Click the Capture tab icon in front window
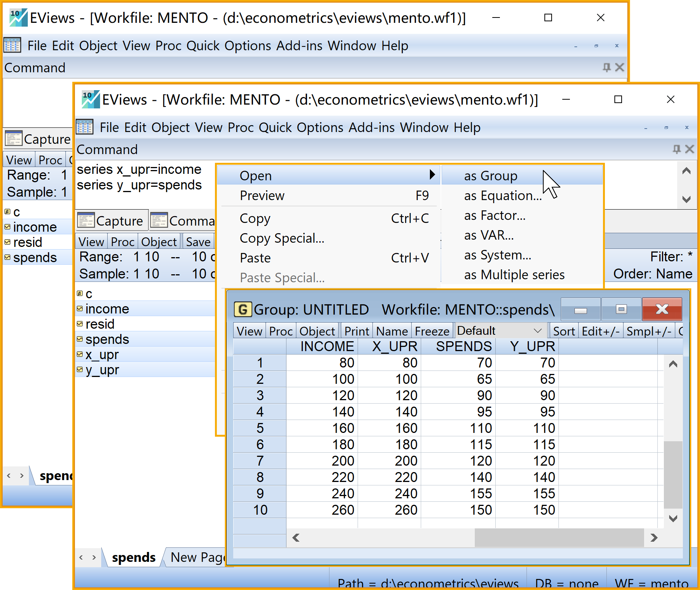 point(86,221)
